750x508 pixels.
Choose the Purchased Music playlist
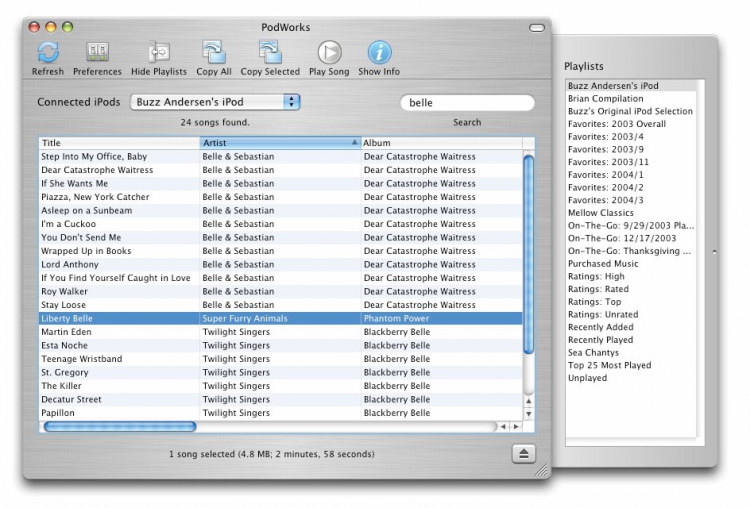[x=603, y=264]
